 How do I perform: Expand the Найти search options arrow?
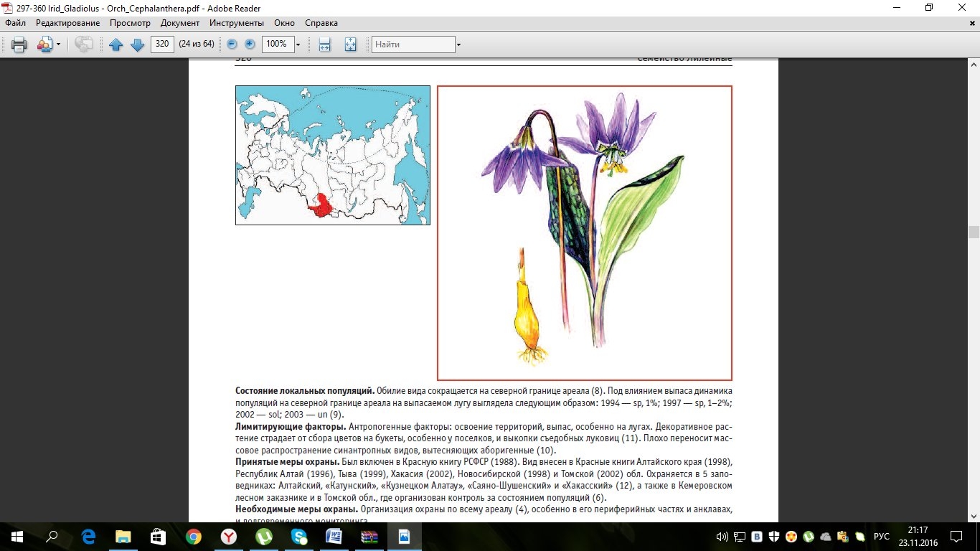pyautogui.click(x=458, y=44)
